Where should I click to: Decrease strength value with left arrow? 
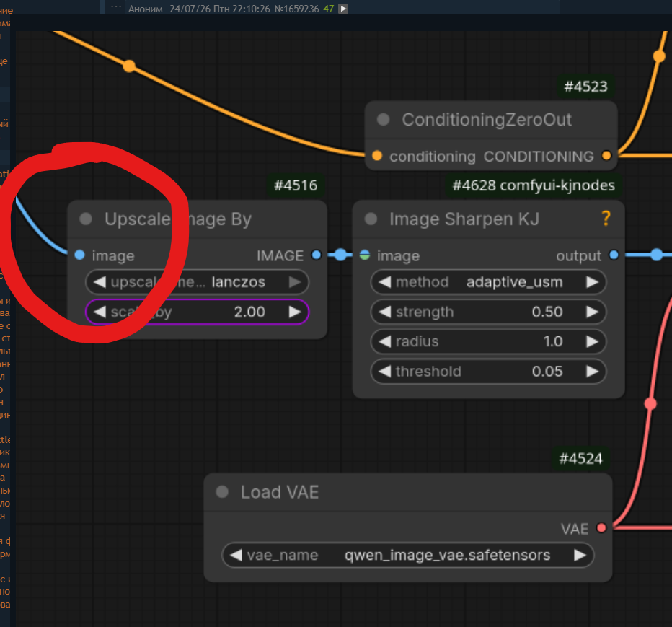click(x=385, y=312)
